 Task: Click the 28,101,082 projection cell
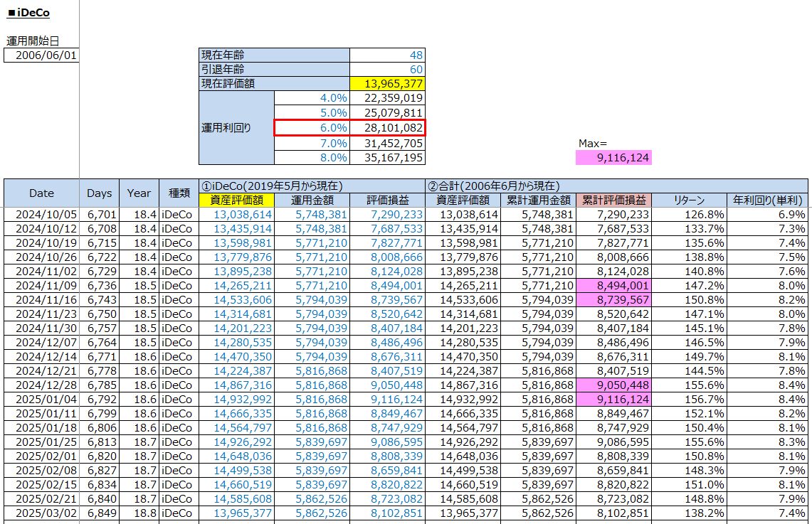point(388,128)
